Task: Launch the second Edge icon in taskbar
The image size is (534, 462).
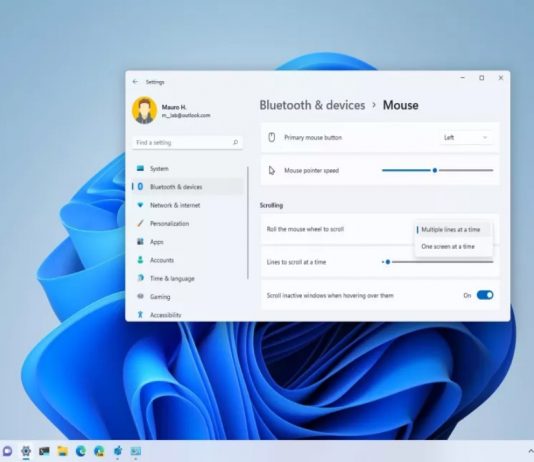Action: (99, 451)
